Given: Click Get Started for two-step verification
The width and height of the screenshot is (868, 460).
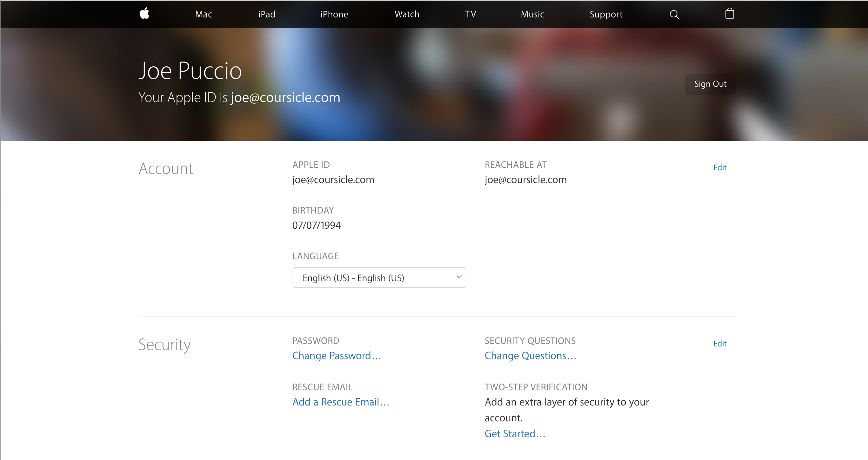Looking at the screenshot, I should 515,433.
